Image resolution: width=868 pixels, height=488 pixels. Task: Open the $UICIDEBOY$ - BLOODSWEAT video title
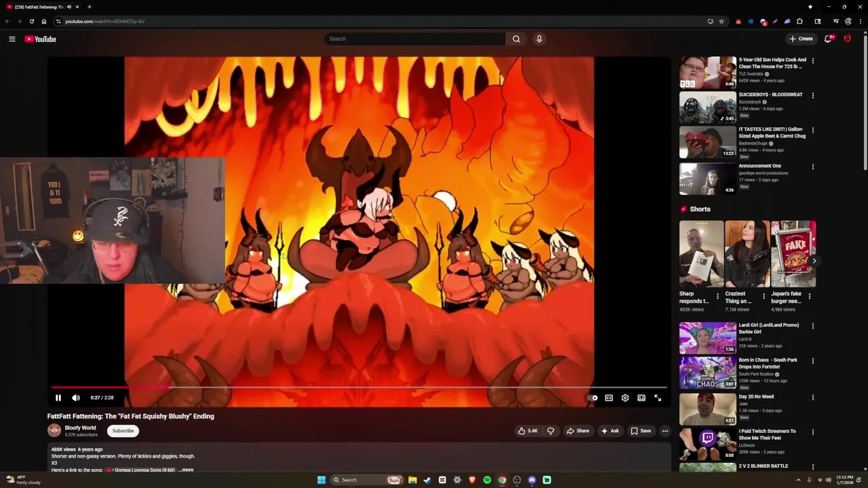point(770,94)
